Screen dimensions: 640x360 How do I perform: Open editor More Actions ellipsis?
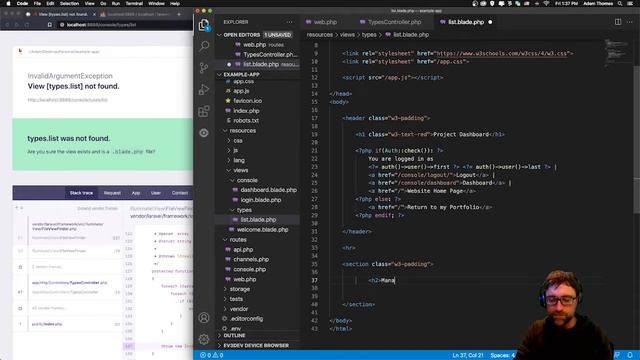(629, 22)
